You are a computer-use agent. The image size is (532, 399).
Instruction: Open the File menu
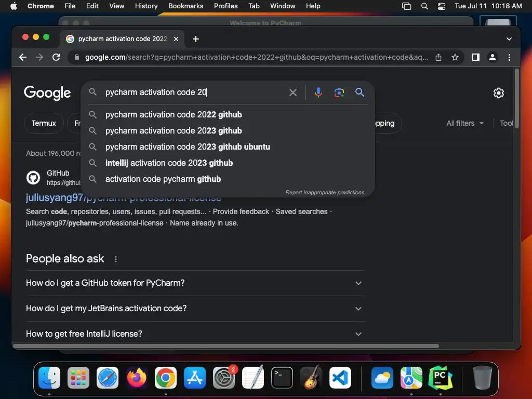tap(70, 6)
